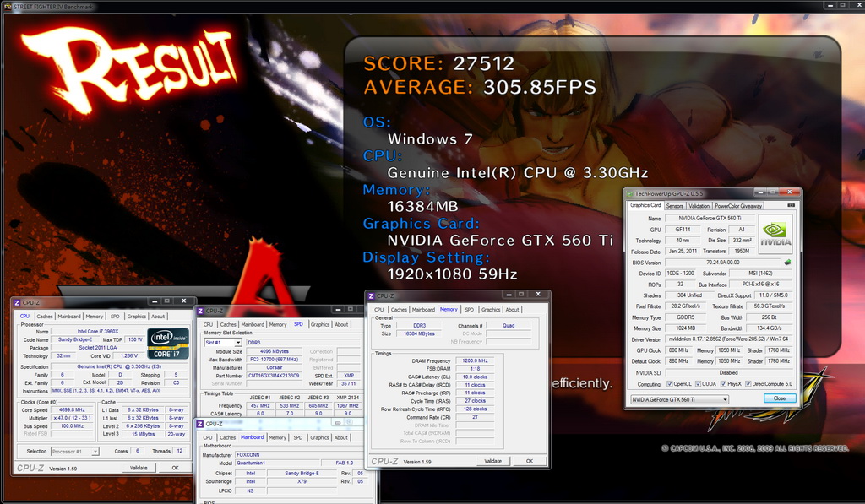Click the Z icon of the CPU-Z processor window
This screenshot has height=504, width=865.
pyautogui.click(x=17, y=303)
